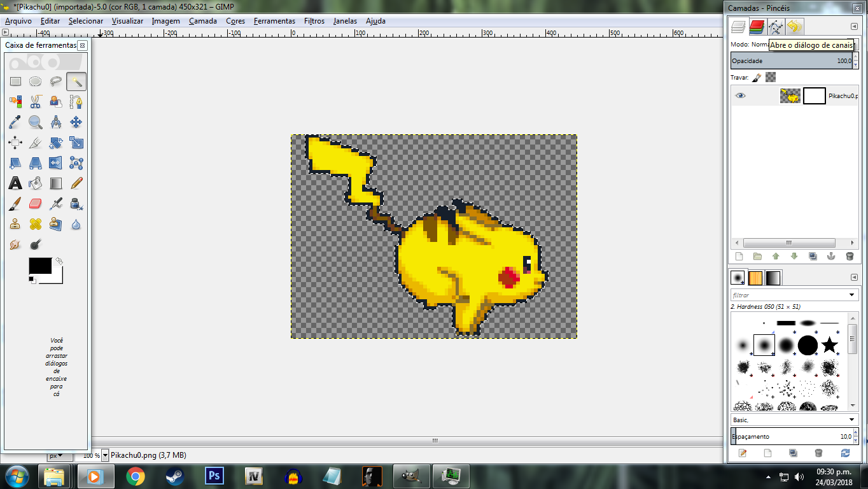
Task: Switch to the Undo History tab
Action: (x=794, y=27)
